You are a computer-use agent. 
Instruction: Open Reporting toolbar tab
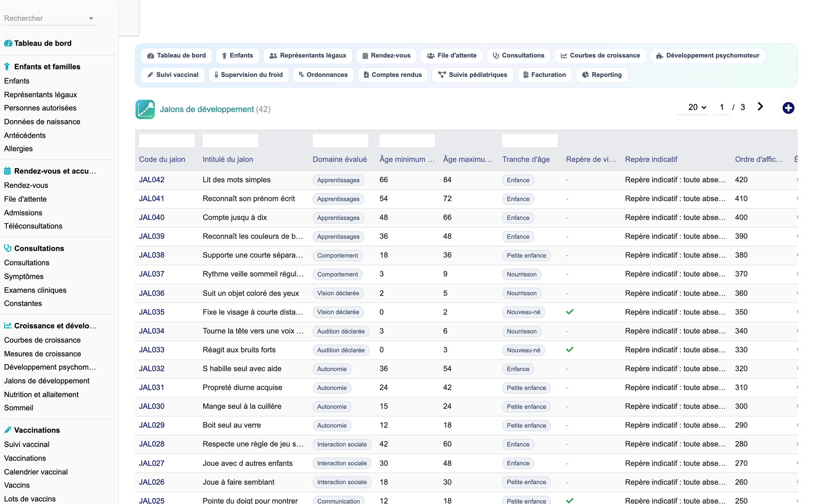pyautogui.click(x=602, y=75)
